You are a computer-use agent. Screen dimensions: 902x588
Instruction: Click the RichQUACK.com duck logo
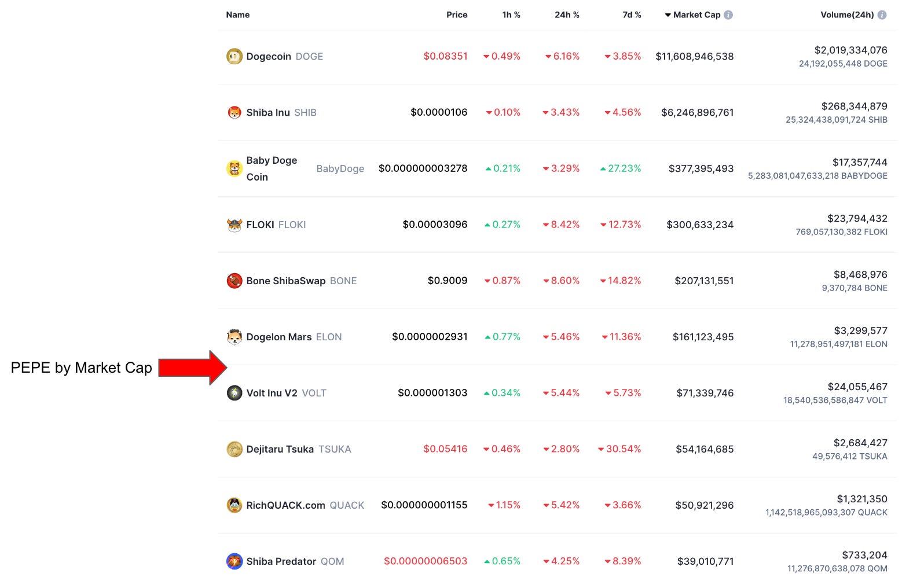tap(234, 505)
